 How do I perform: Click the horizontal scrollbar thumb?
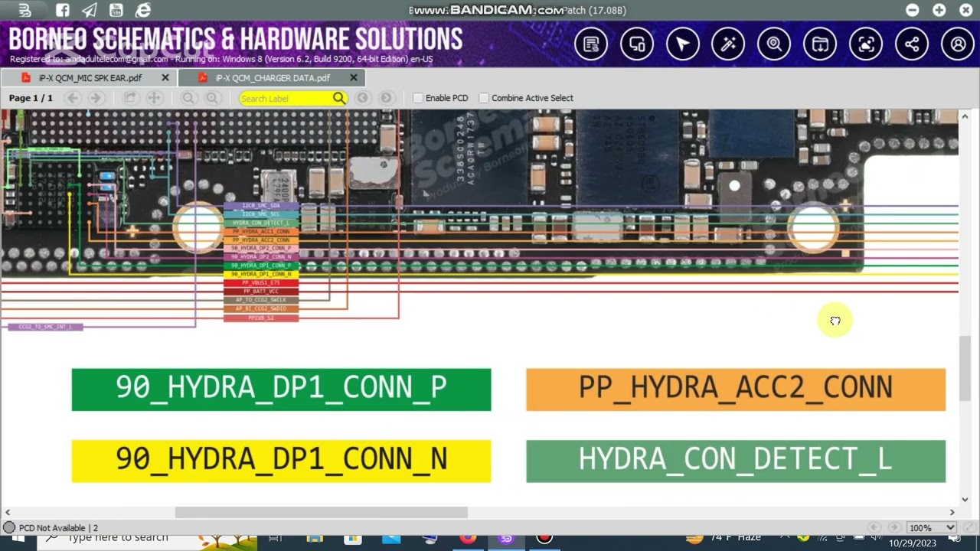[x=321, y=513]
